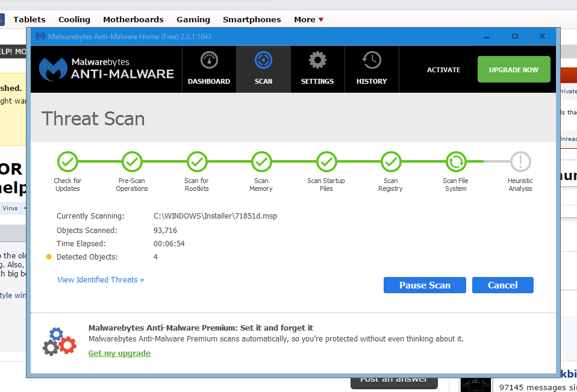Click the Premium Set it and forget it headline
Screen dimensions: 577x392
pyautogui.click(x=201, y=328)
